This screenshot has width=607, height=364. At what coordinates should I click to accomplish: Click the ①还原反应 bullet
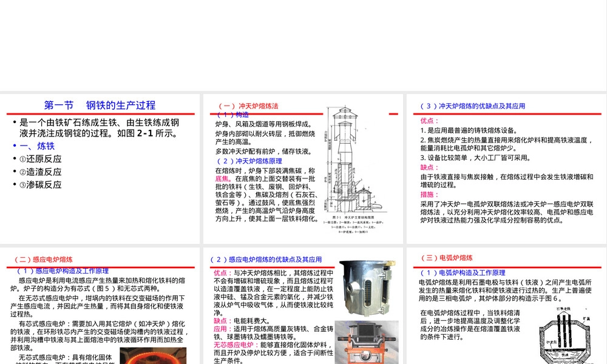[x=40, y=159]
